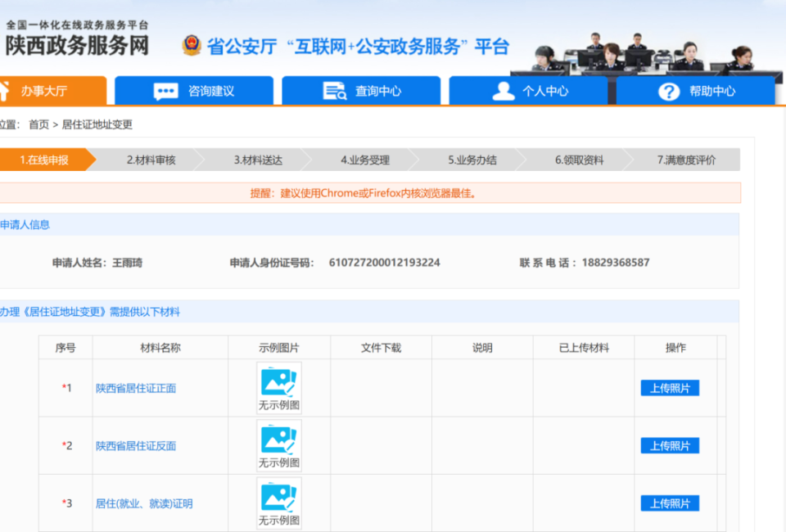The width and height of the screenshot is (786, 532).
Task: Click the 文件下载 column header
Action: (381, 348)
